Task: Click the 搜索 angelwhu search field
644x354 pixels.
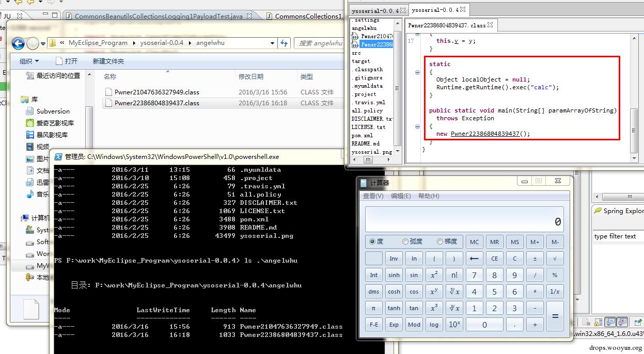Action: (x=319, y=43)
